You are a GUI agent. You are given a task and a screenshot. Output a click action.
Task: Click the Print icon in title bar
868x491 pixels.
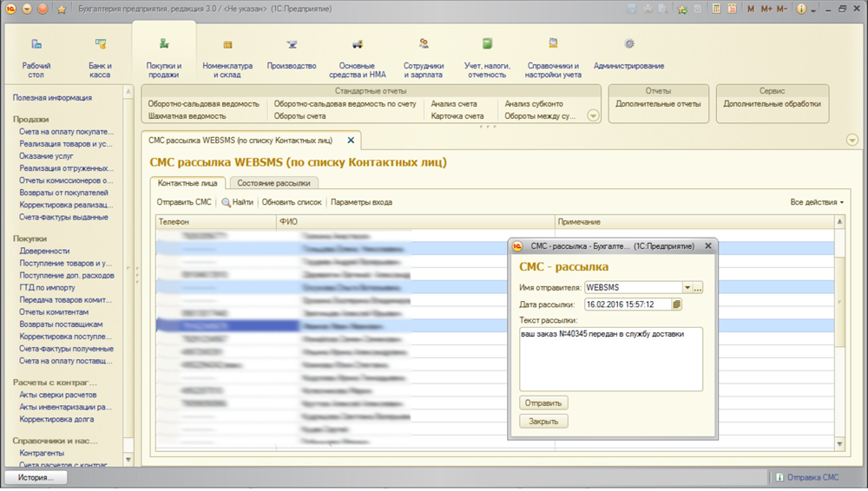coord(648,9)
